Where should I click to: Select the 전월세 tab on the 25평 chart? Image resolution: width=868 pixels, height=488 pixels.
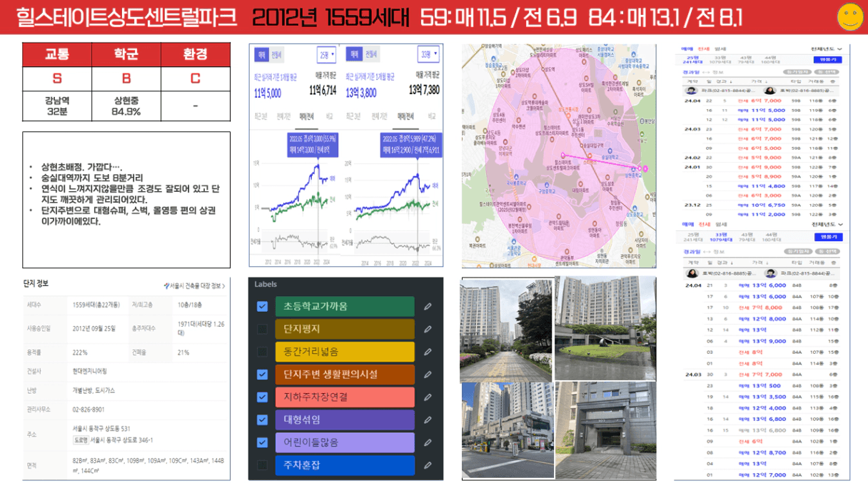(276, 54)
